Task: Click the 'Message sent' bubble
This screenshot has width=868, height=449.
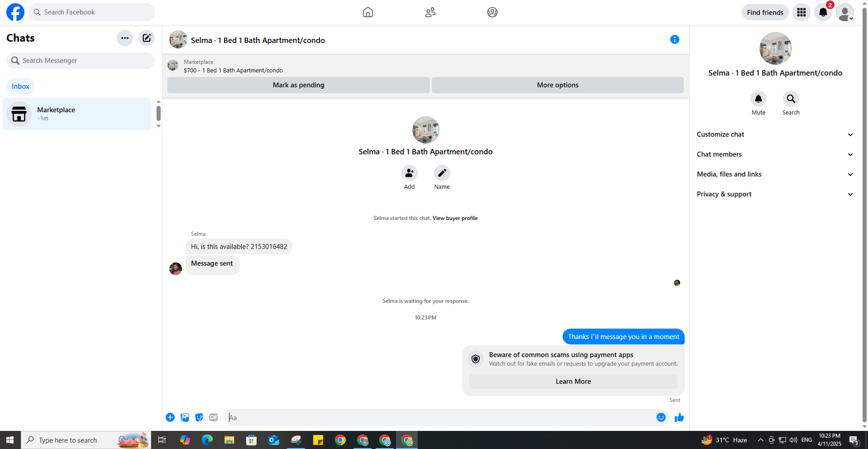Action: pyautogui.click(x=212, y=264)
